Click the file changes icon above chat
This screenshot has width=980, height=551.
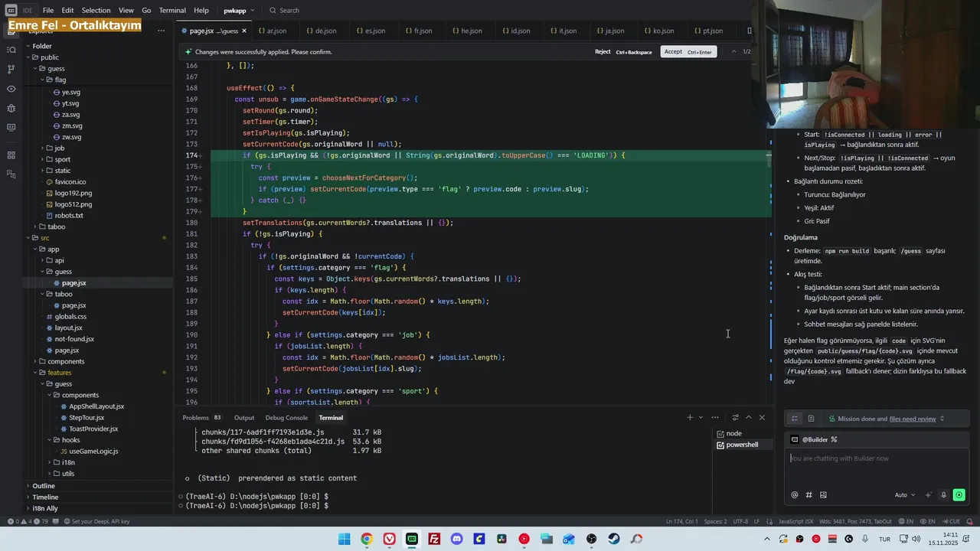811,419
